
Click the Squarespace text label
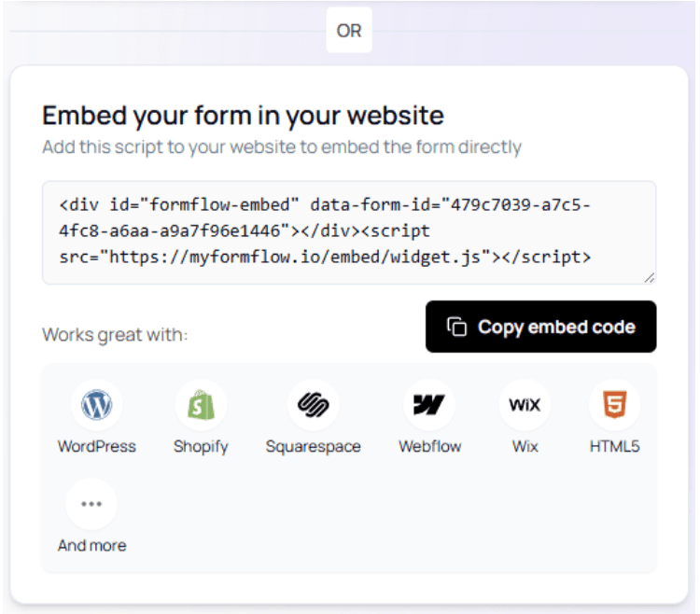click(313, 447)
